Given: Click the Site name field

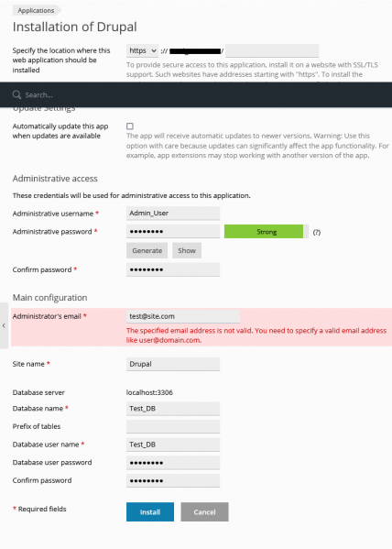Looking at the screenshot, I should point(173,364).
